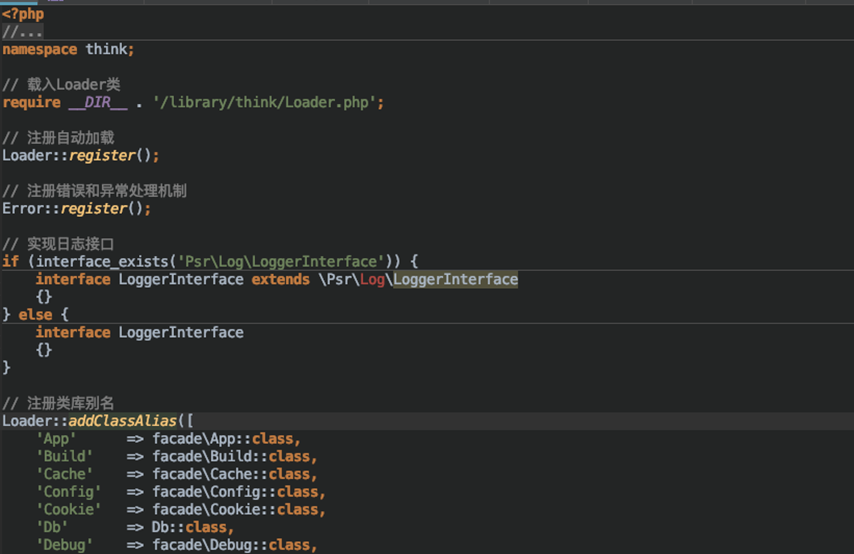Click the interface keyword in else branch

pyautogui.click(x=73, y=332)
